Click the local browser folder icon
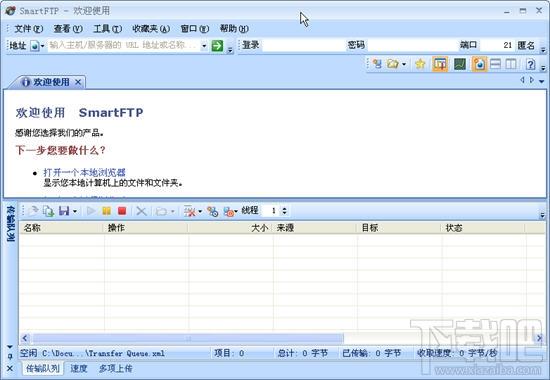Viewport: 550px width, 380px height. (x=392, y=64)
